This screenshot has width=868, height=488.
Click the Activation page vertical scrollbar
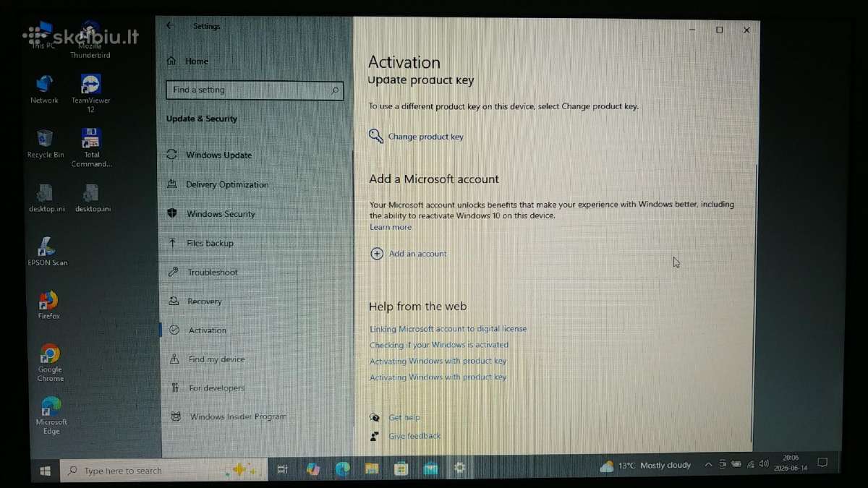click(x=755, y=304)
